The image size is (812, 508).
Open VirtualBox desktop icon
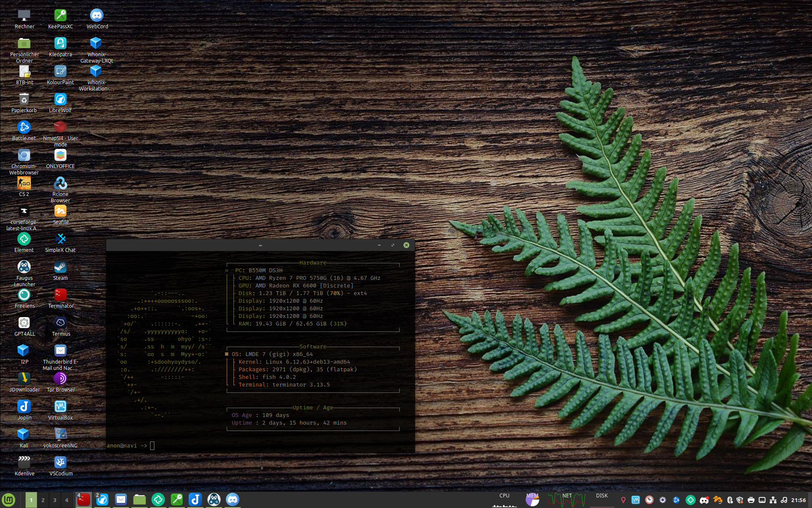pyautogui.click(x=60, y=407)
